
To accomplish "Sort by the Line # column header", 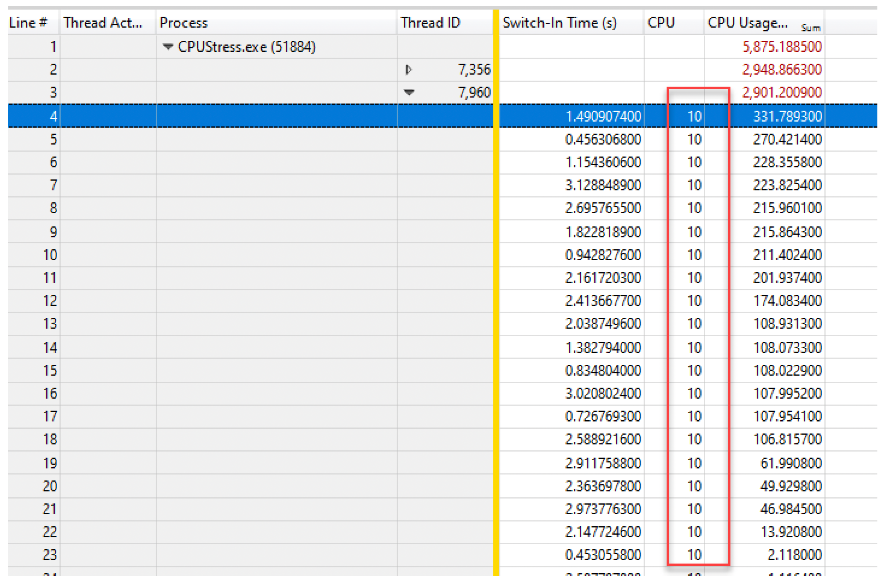I will (x=33, y=22).
